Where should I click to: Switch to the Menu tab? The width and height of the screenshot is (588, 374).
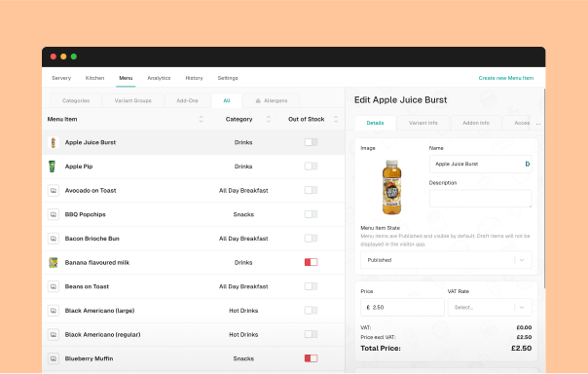click(x=126, y=78)
